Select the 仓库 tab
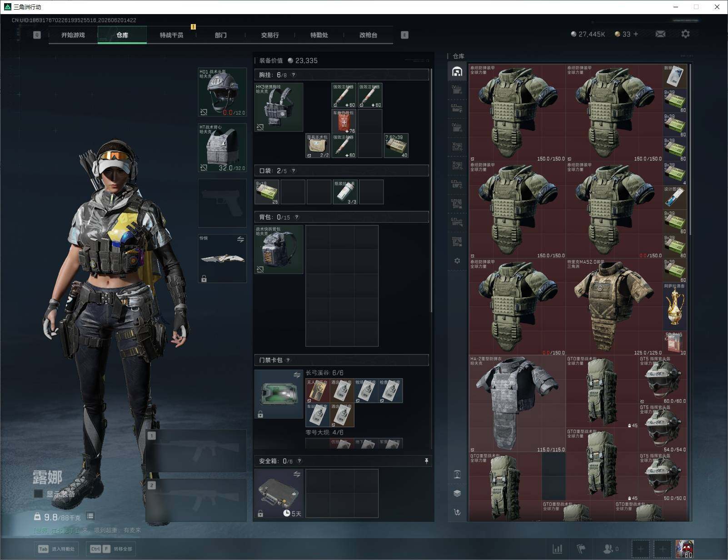 pyautogui.click(x=122, y=35)
